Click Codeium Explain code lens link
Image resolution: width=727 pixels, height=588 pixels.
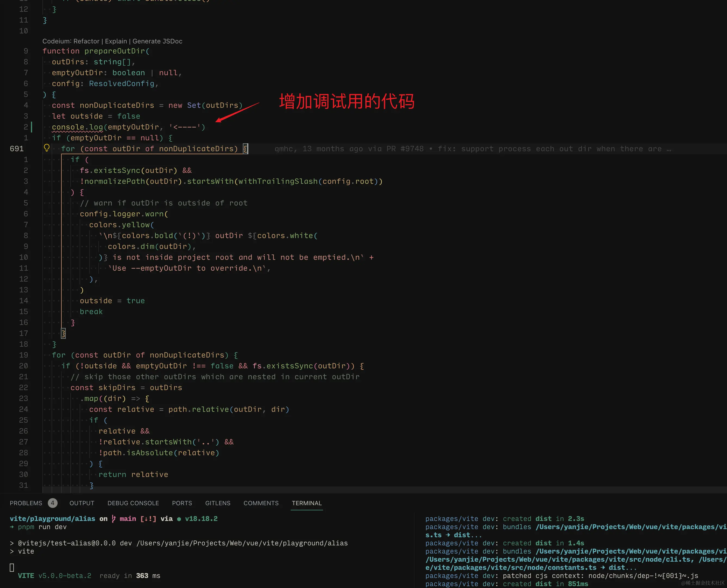pos(116,41)
